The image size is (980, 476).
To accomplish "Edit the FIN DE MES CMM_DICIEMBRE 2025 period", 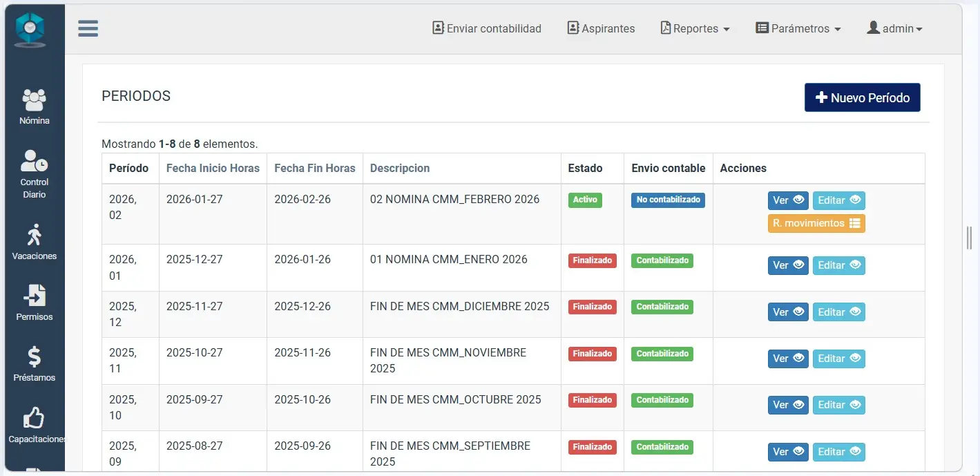I will click(838, 312).
